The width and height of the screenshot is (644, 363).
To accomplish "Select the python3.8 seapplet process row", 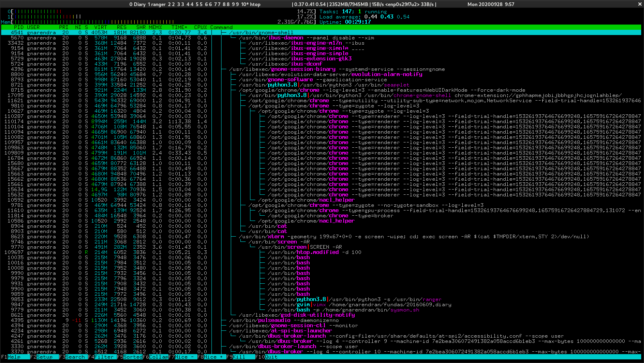I will [x=321, y=85].
